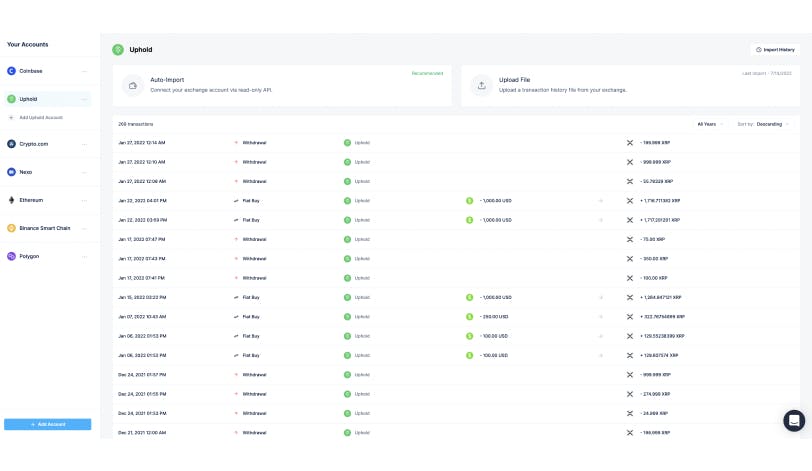Click XRP icon in Dec 24 01:53 PM row
The height and width of the screenshot is (471, 812).
click(x=630, y=414)
